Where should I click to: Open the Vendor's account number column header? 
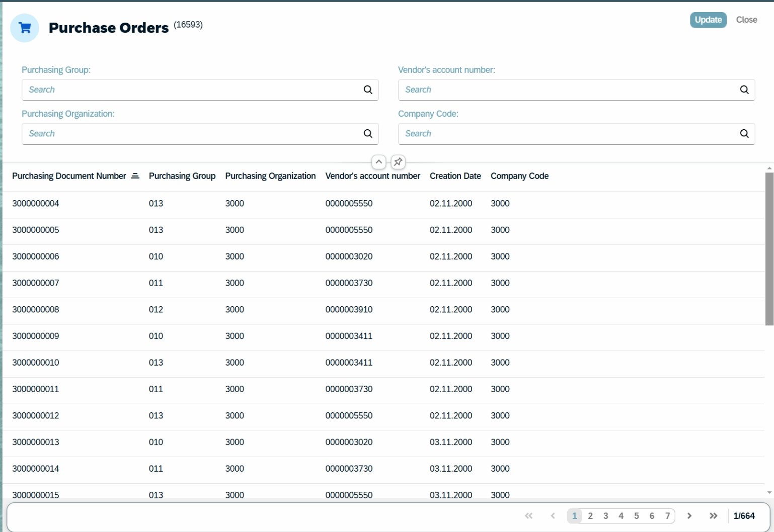(x=372, y=176)
